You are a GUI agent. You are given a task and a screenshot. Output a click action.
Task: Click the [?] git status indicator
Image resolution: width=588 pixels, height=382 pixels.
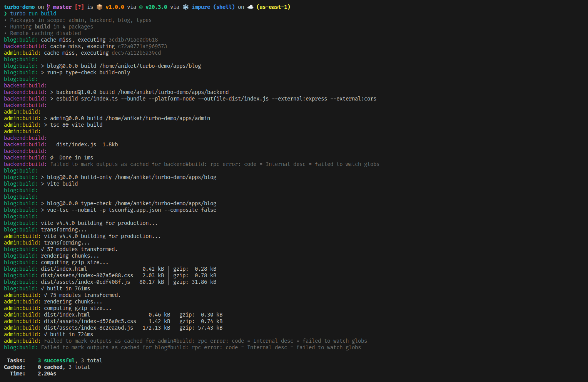click(x=79, y=7)
